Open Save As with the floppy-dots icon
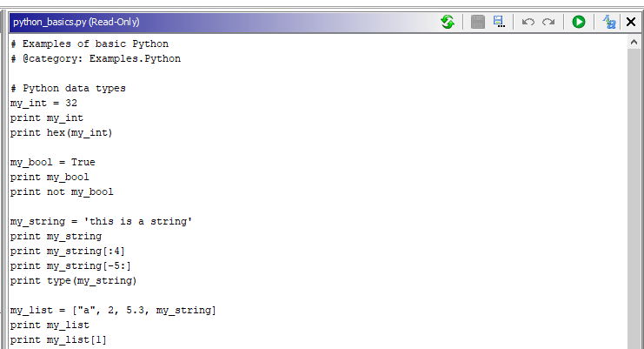The width and height of the screenshot is (644, 349). click(499, 22)
